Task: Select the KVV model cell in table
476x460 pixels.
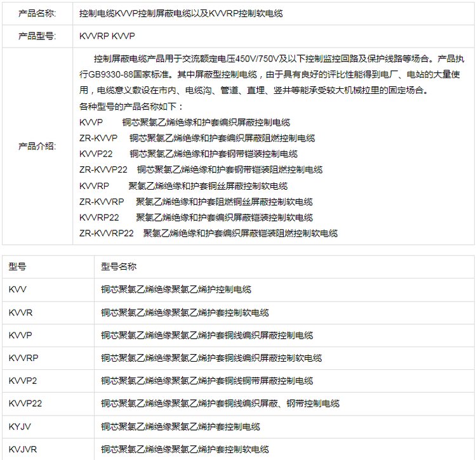Action: pyautogui.click(x=48, y=289)
